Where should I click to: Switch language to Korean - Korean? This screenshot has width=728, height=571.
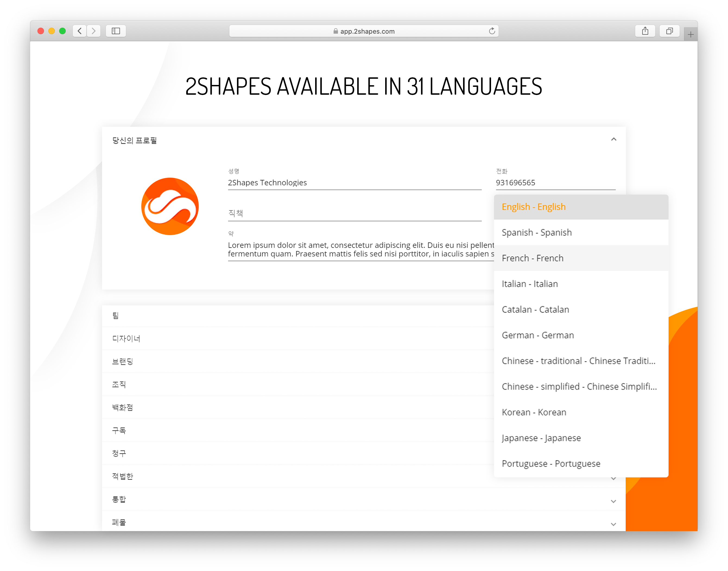click(x=581, y=412)
